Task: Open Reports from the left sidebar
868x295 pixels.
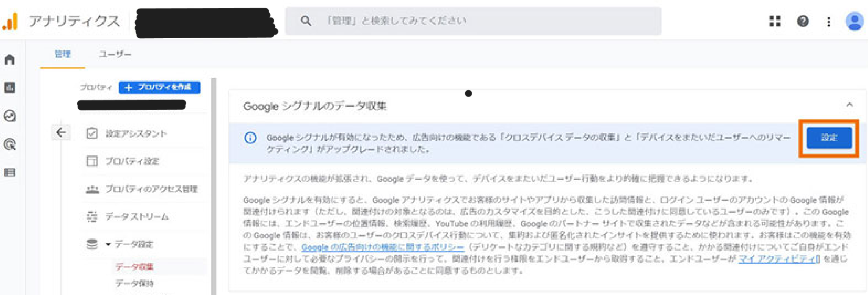Action: [x=10, y=88]
